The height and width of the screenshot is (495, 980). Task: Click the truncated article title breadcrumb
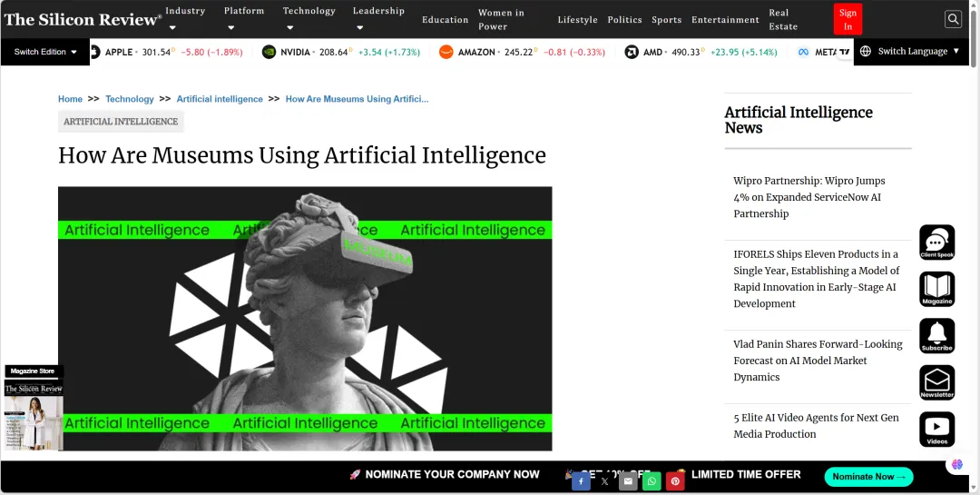tap(357, 99)
